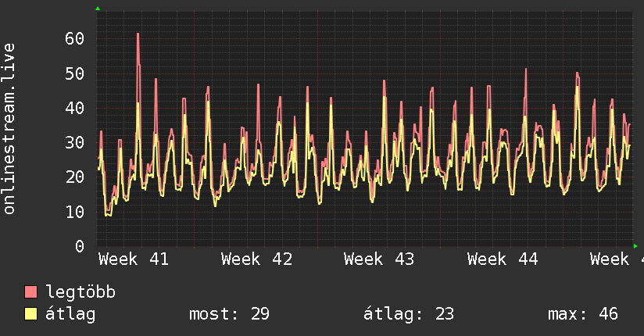Click the y-axis value 40
The width and height of the screenshot is (644, 336).
[x=75, y=109]
